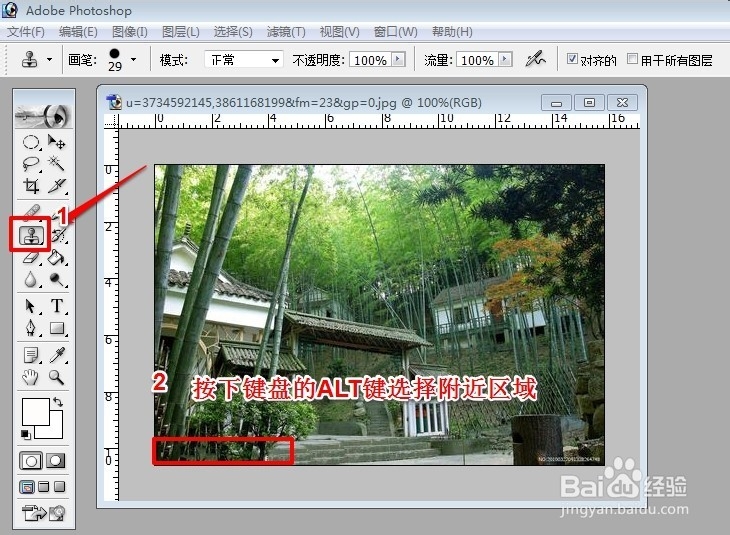Click the ruler origin corner box
This screenshot has height=535, width=730.
112,122
